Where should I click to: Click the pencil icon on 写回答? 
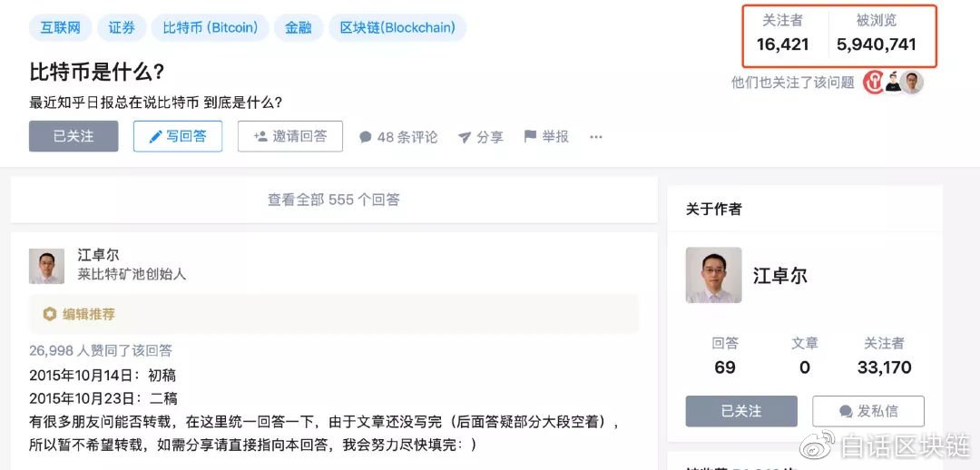point(155,137)
